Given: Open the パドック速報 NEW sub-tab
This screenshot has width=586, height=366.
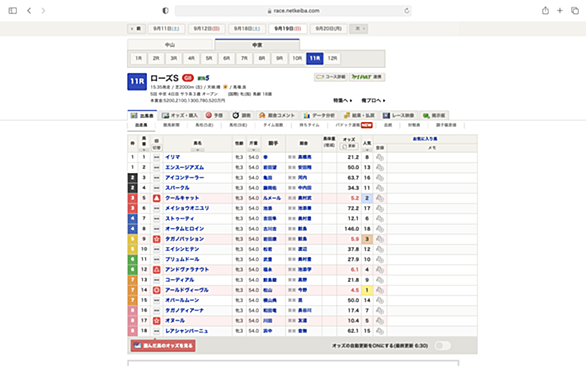Looking at the screenshot, I should coord(354,125).
